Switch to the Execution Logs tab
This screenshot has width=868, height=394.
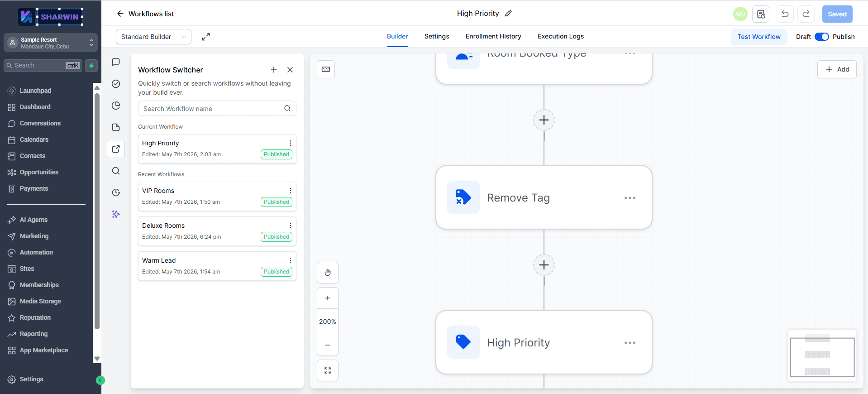[561, 36]
